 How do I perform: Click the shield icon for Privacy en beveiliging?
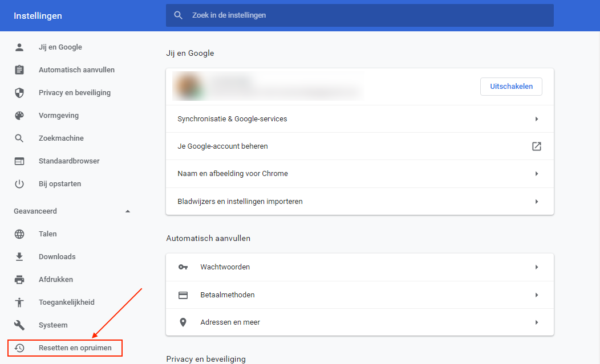click(x=19, y=92)
